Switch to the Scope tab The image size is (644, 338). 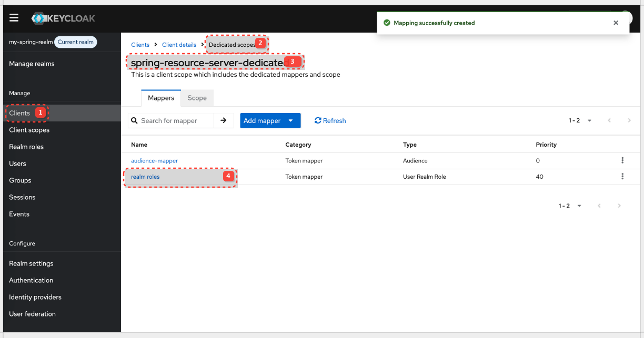pos(197,98)
